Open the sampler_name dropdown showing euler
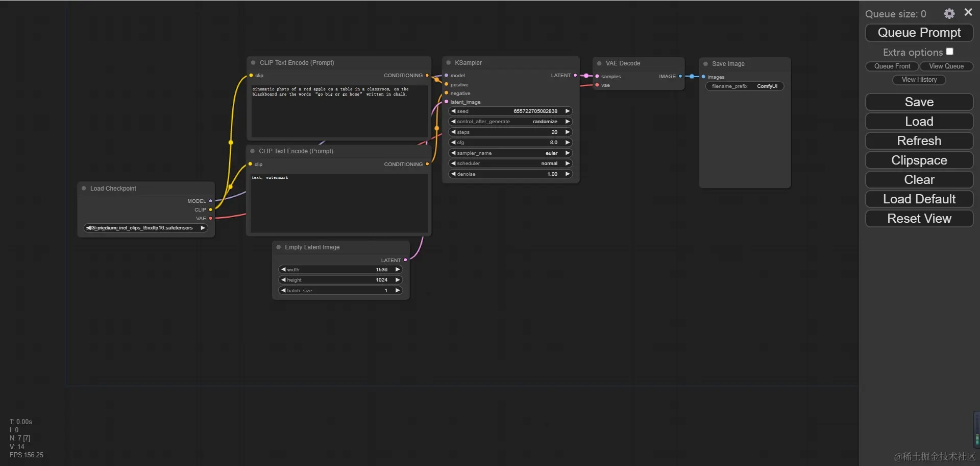The height and width of the screenshot is (466, 980). pyautogui.click(x=510, y=153)
